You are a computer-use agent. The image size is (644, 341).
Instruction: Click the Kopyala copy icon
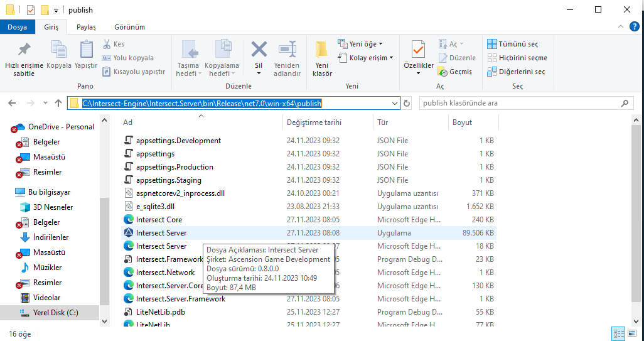coord(59,49)
